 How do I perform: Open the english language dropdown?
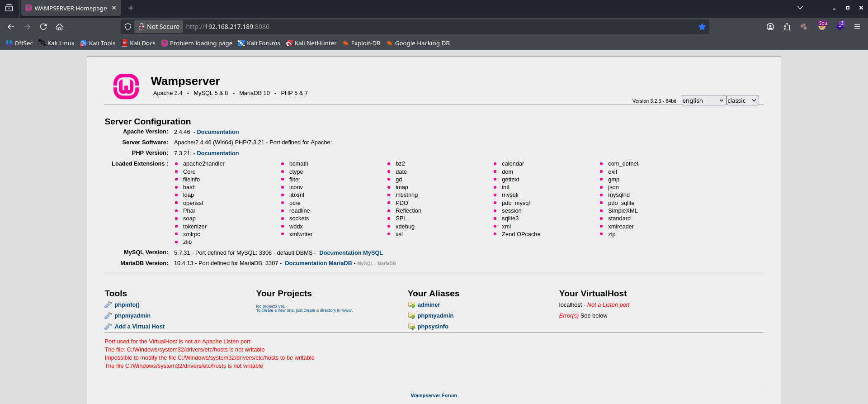[x=703, y=100]
